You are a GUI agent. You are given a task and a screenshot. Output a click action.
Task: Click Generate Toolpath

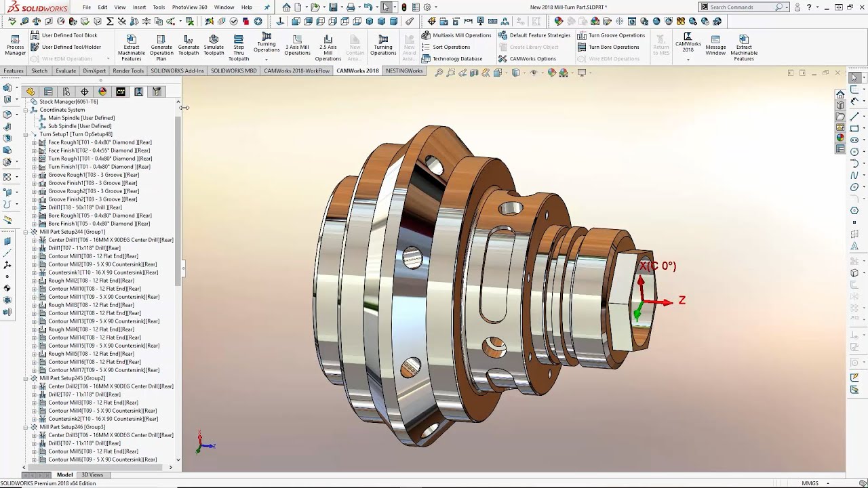pyautogui.click(x=189, y=45)
